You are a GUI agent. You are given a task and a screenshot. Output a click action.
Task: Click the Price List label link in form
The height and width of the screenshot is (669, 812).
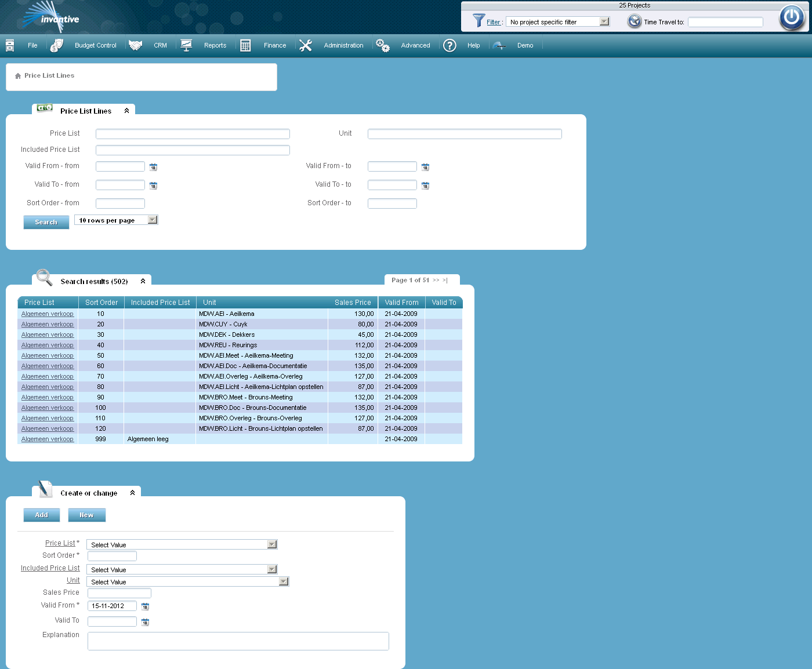[60, 543]
